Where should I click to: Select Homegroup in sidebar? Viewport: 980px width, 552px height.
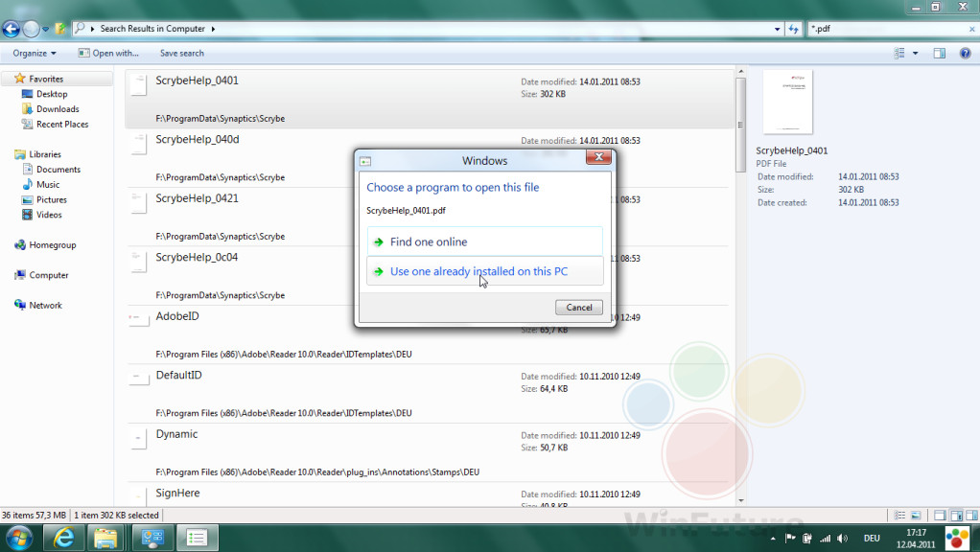click(53, 244)
